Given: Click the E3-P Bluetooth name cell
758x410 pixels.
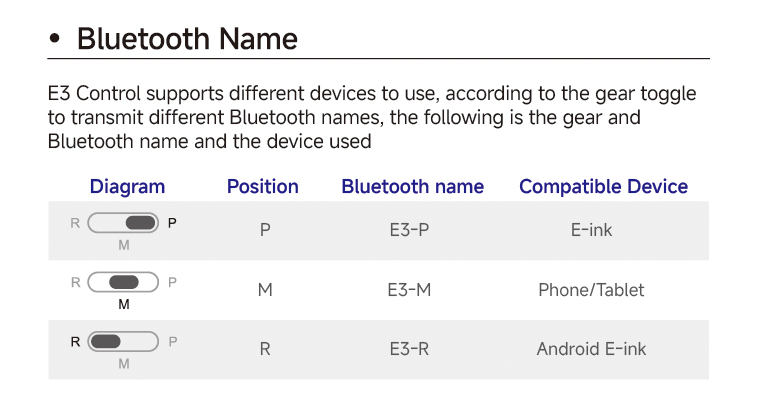Looking at the screenshot, I should 409,229.
